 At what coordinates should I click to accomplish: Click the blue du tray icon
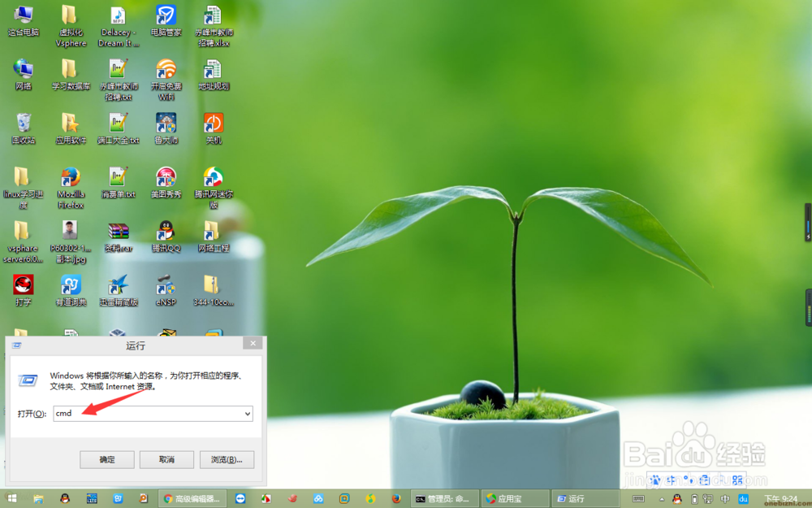click(x=743, y=499)
